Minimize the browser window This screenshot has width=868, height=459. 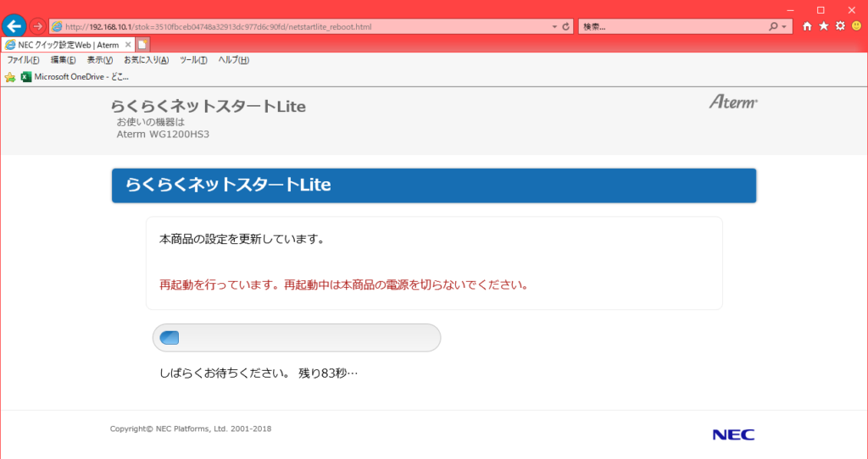(x=791, y=10)
